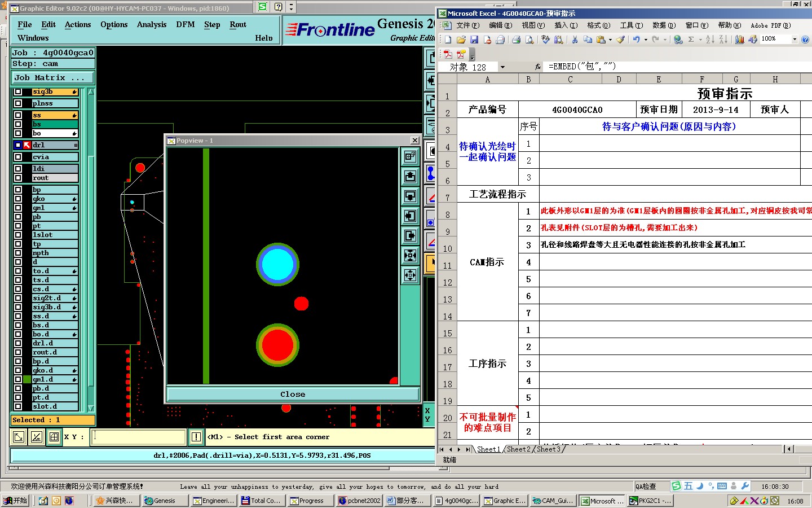This screenshot has height=508, width=812.
Task: Click the Windows Start button
Action: point(16,501)
